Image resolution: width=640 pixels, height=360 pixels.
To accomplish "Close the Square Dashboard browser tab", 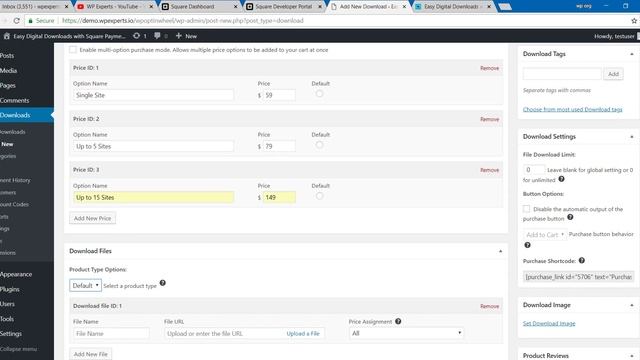I will tap(235, 7).
